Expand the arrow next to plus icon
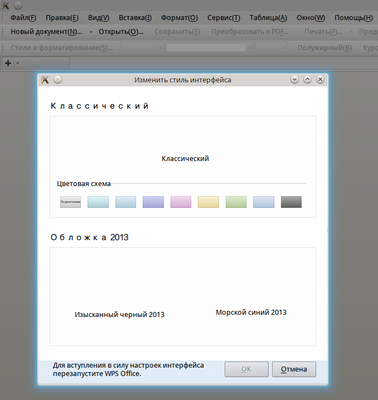Image resolution: width=378 pixels, height=400 pixels. tap(18, 63)
